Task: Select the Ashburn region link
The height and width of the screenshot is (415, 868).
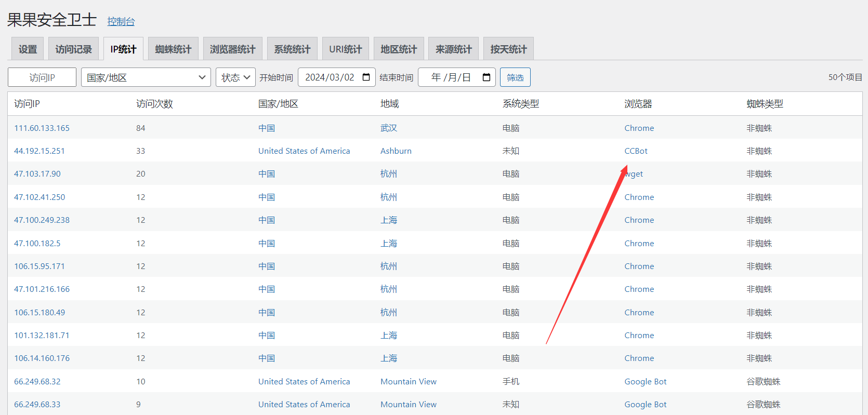Action: point(396,151)
